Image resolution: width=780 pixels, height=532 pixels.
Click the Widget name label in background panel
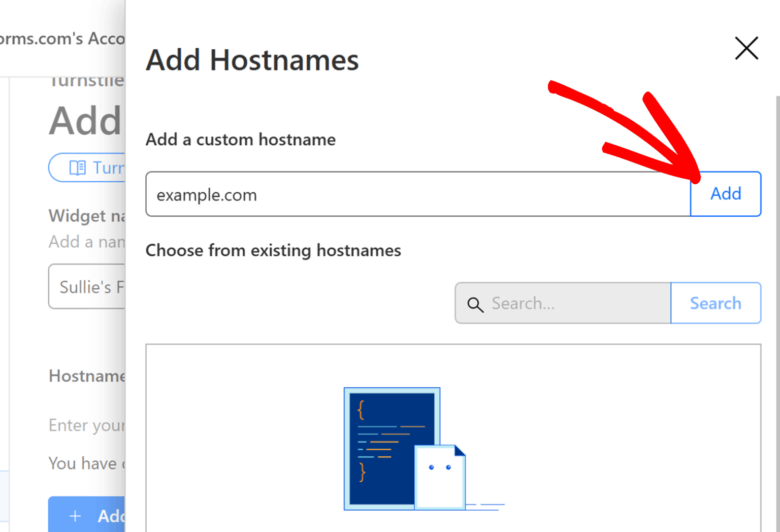click(x=86, y=216)
